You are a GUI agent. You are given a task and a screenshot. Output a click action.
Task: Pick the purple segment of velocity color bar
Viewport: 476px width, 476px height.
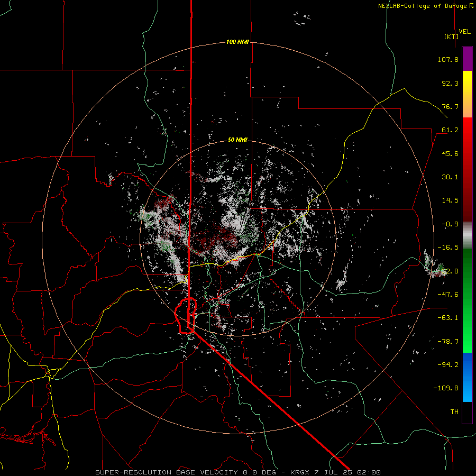click(467, 59)
